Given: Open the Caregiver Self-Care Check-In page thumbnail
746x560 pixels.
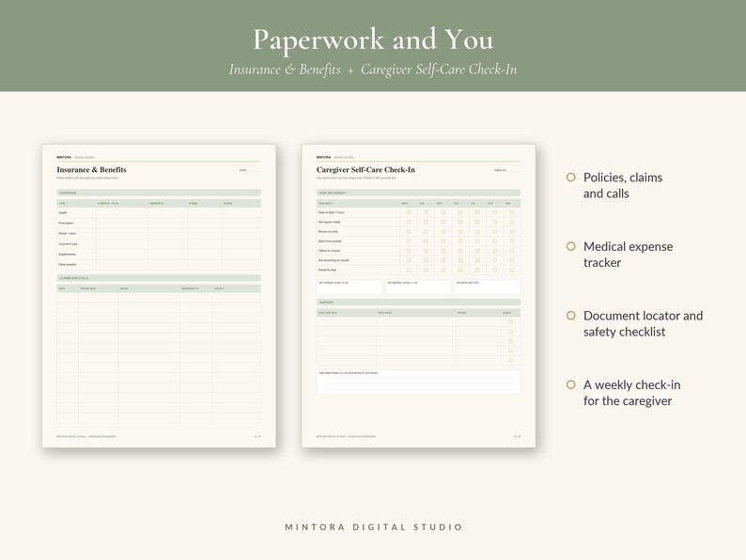Looking at the screenshot, I should click(419, 296).
